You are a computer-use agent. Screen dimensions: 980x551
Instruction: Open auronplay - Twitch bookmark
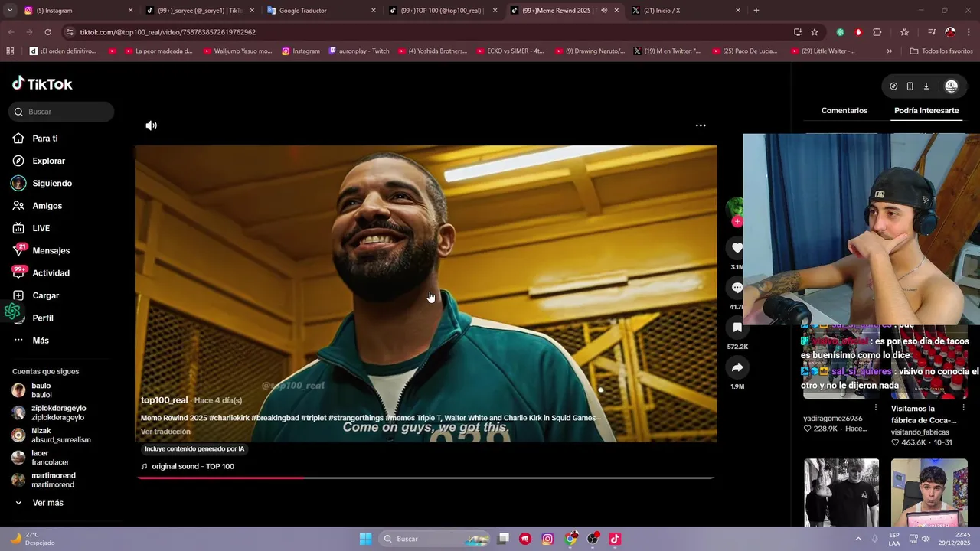pyautogui.click(x=358, y=51)
